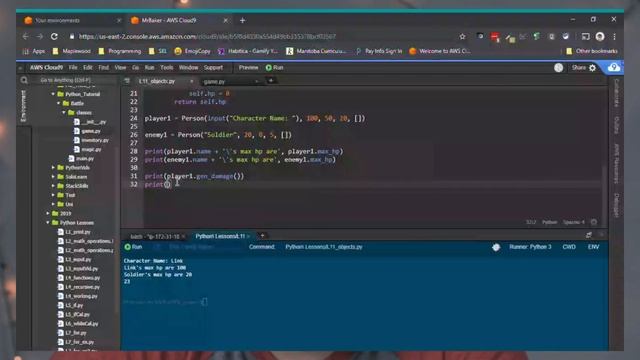
Task: Click the editor status bar settings gear
Action: pyautogui.click(x=594, y=222)
